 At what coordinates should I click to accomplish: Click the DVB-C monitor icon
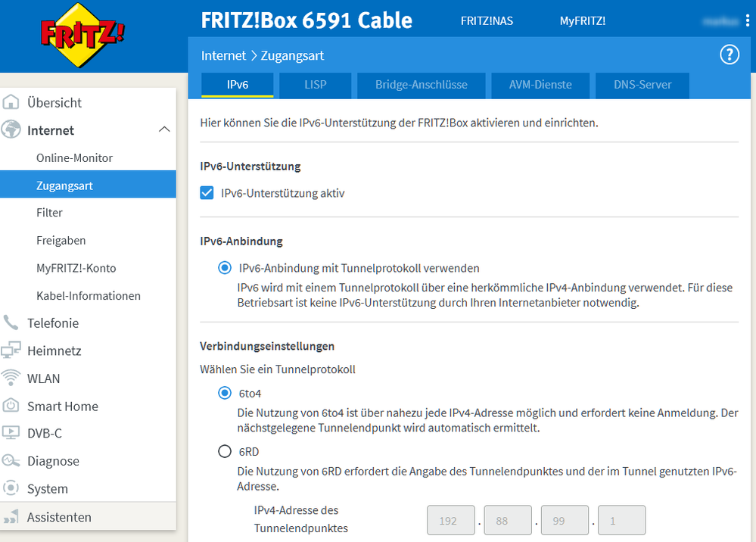11,432
